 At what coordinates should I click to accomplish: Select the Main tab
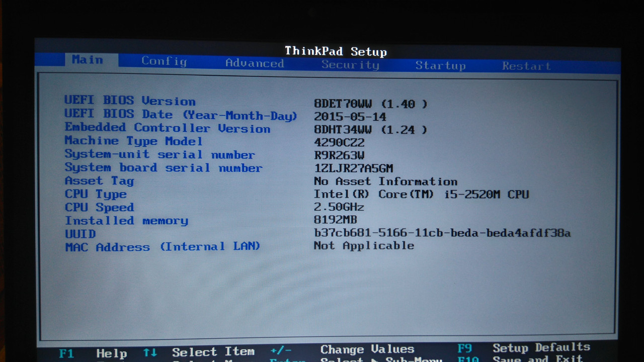click(88, 60)
